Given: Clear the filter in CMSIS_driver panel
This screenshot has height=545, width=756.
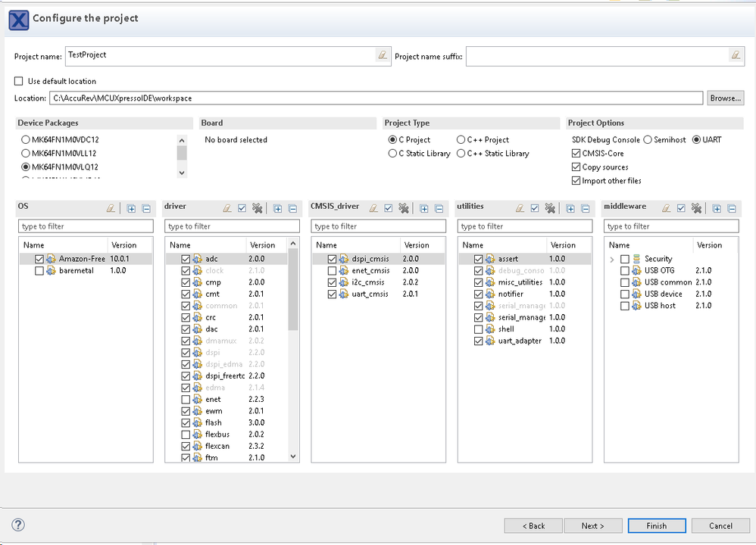Looking at the screenshot, I should tap(374, 208).
